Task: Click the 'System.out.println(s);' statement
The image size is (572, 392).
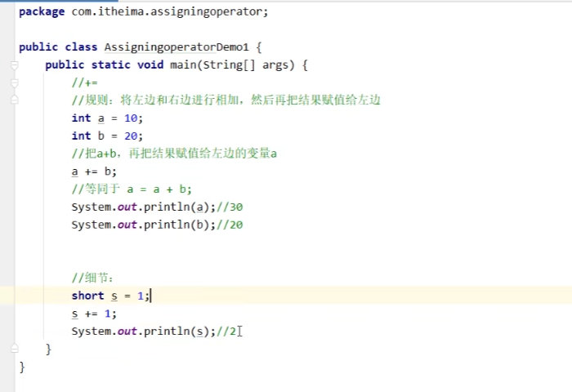Action: pyautogui.click(x=144, y=331)
